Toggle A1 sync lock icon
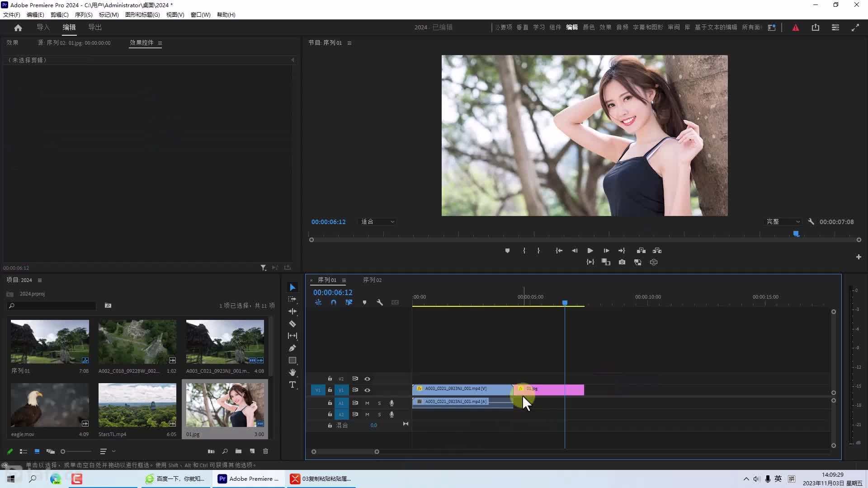 click(355, 403)
